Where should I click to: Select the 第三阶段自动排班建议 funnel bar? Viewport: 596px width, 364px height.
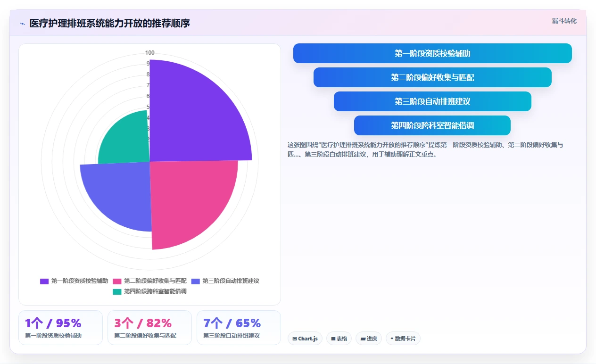(432, 101)
